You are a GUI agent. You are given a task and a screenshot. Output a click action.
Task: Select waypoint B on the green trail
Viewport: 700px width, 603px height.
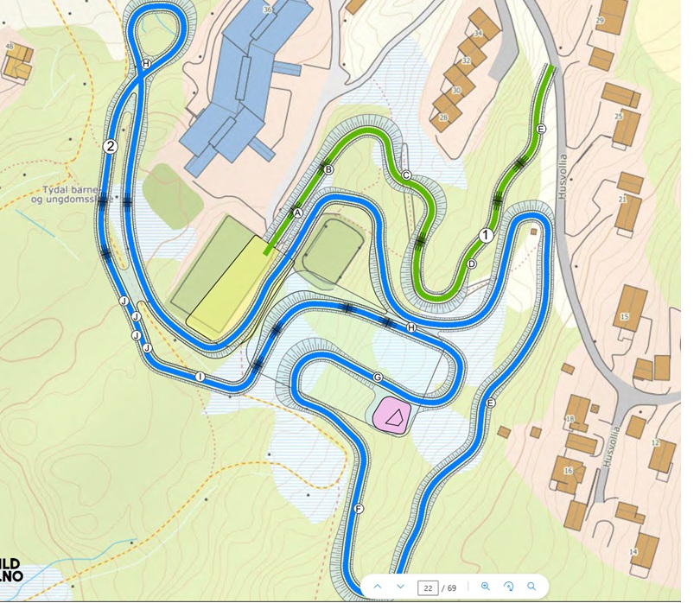point(328,169)
